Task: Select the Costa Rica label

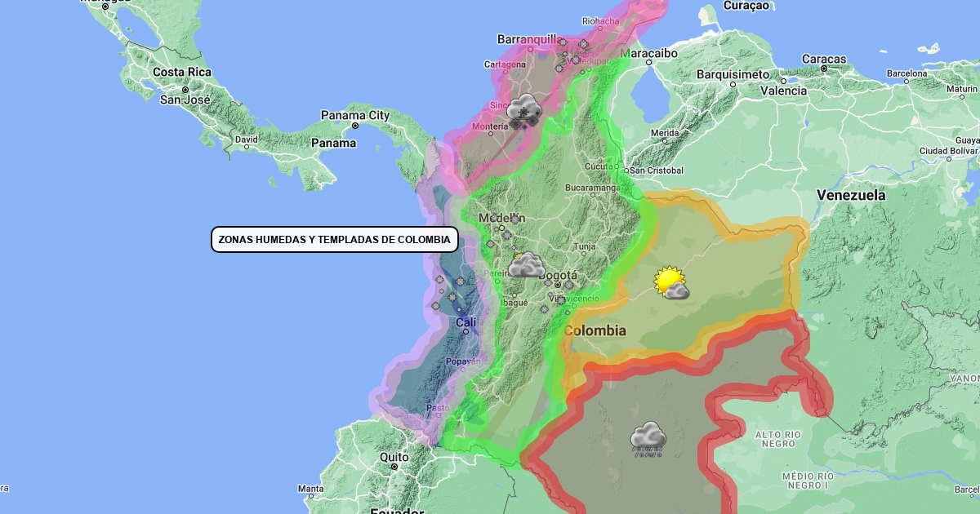Action: [x=182, y=72]
